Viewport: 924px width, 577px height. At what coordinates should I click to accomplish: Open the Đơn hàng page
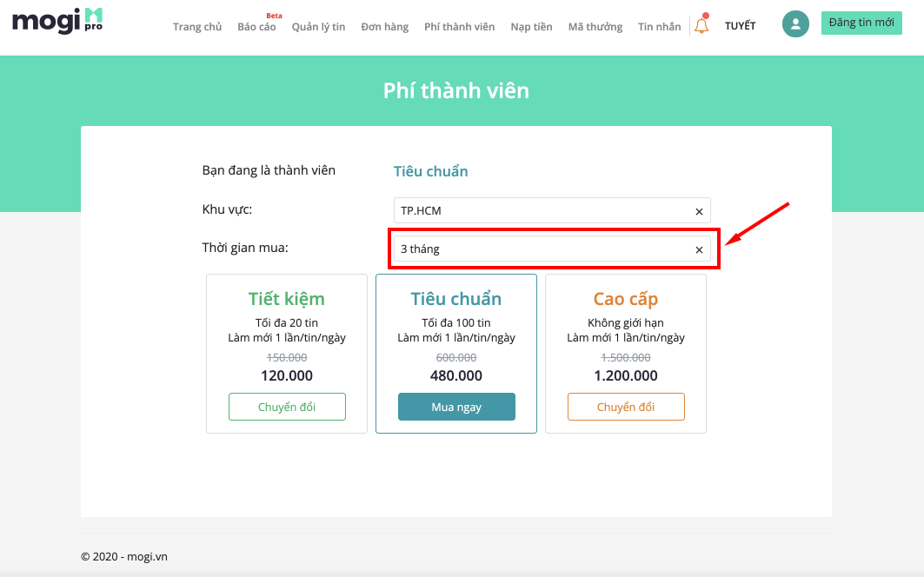(x=385, y=27)
